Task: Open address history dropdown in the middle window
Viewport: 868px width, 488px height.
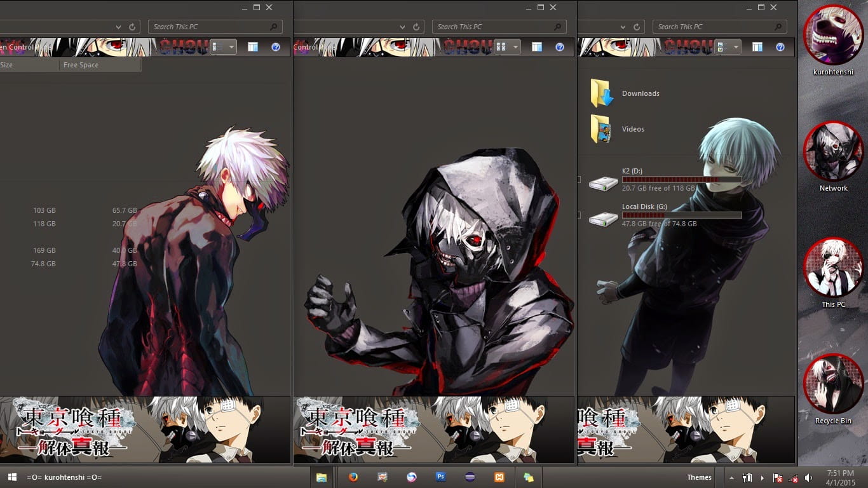Action: (402, 27)
